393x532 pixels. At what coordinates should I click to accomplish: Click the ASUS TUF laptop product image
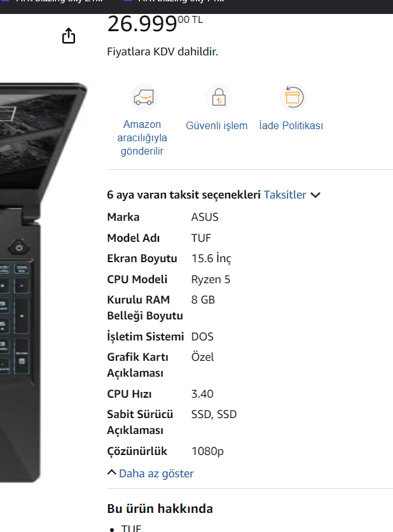click(43, 282)
